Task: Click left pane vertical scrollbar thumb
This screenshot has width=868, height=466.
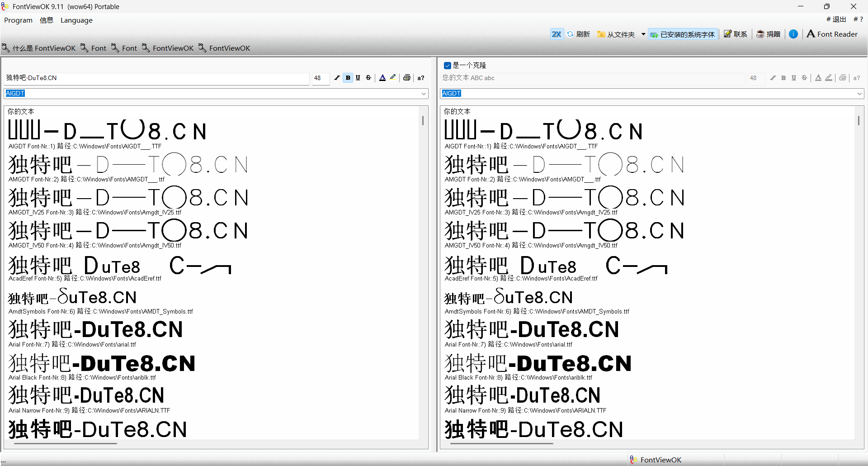Action: coord(423,120)
